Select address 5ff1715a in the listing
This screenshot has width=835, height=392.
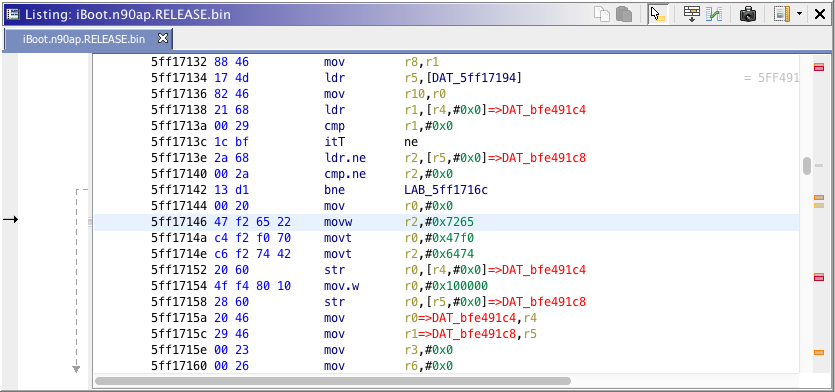pos(179,318)
